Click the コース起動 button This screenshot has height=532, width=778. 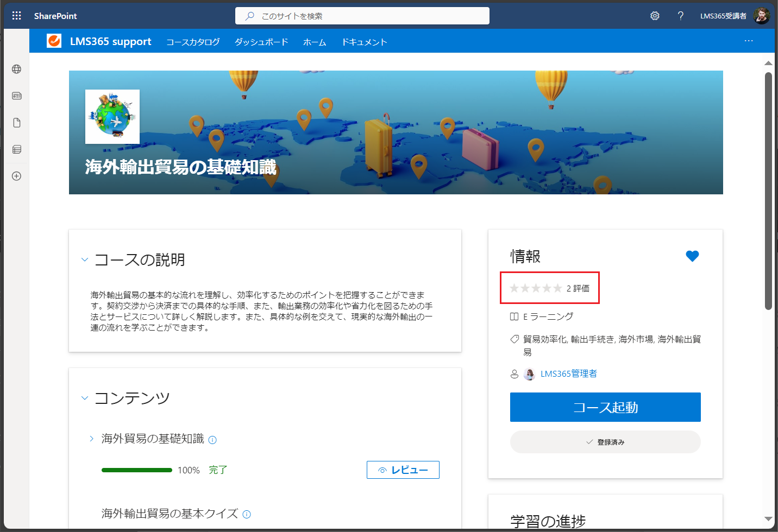tap(605, 407)
